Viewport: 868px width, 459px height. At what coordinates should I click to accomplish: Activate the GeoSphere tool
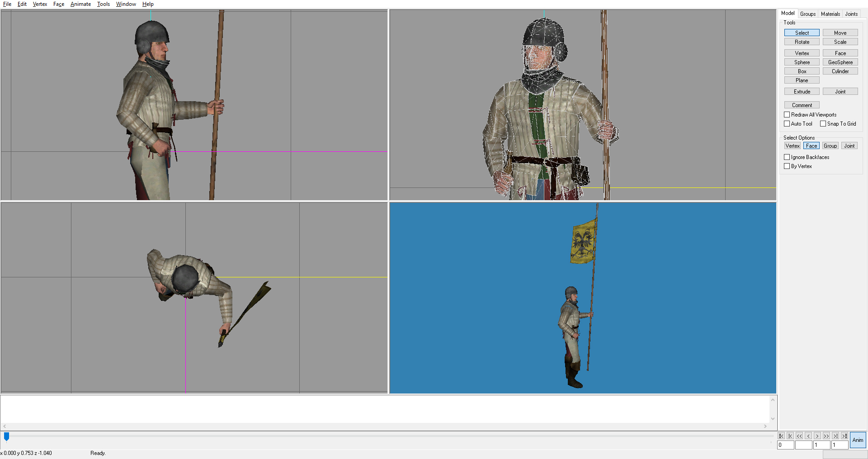click(x=840, y=62)
